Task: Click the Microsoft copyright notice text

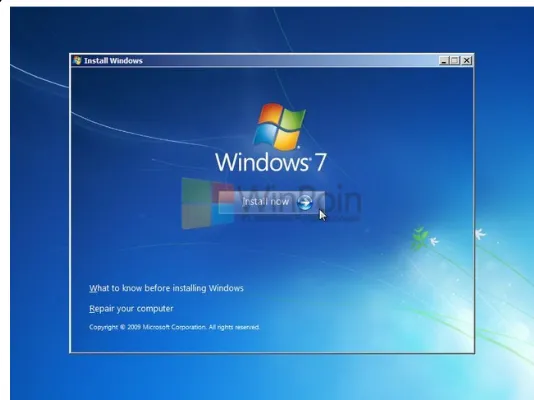Action: [x=174, y=327]
